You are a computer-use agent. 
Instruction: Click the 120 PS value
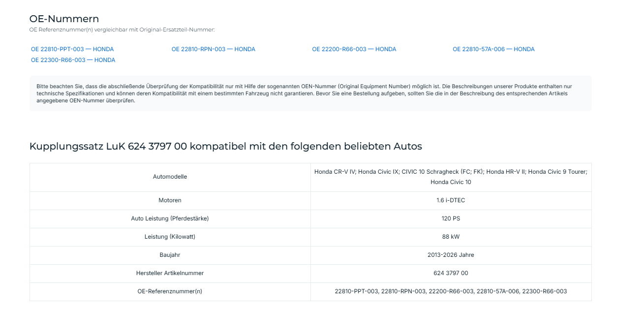coord(451,218)
